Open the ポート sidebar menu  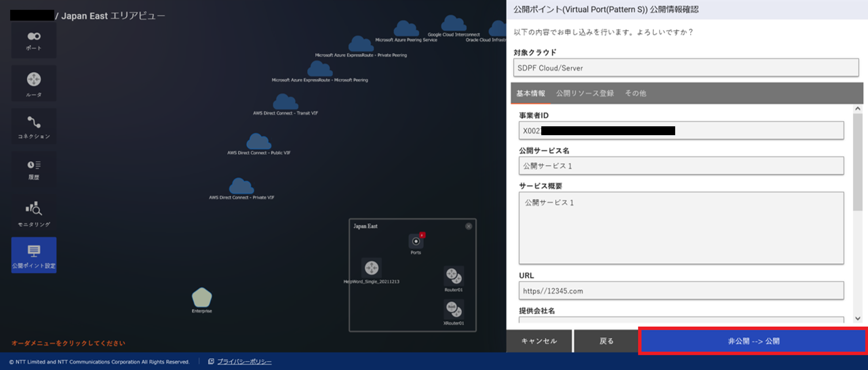(34, 41)
